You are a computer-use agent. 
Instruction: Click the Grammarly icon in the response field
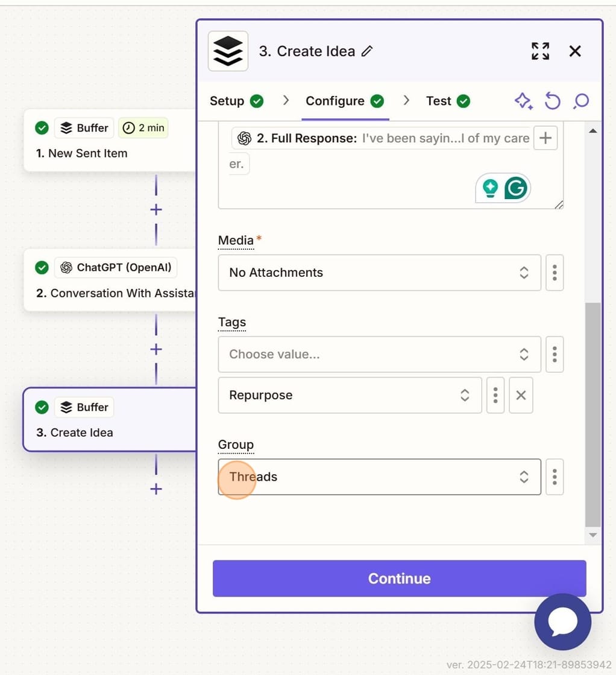tap(515, 188)
